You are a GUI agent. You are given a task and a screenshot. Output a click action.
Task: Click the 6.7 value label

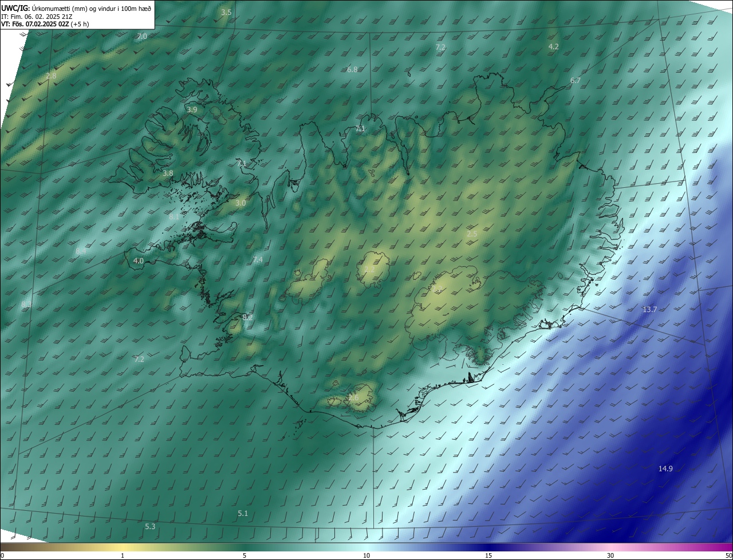pos(575,81)
